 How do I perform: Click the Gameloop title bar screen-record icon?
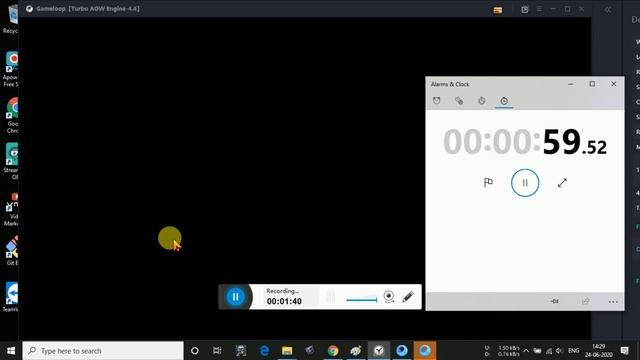(x=524, y=9)
